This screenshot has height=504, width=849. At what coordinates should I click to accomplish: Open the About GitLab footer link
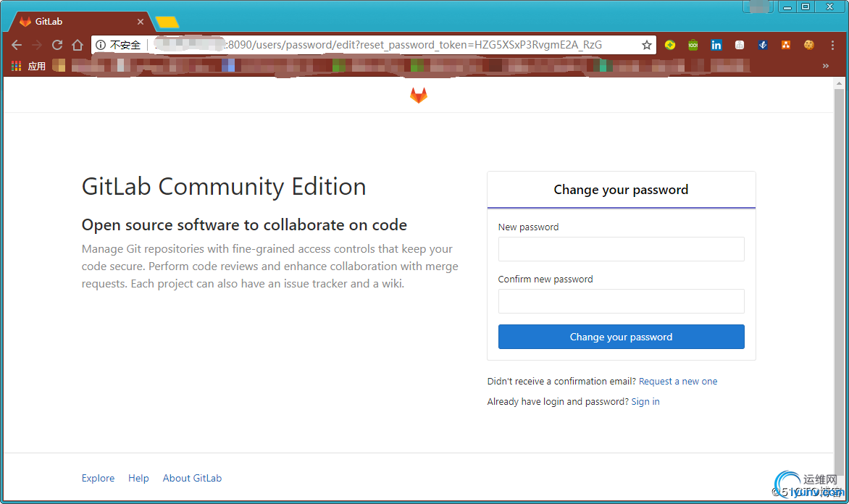[x=192, y=478]
